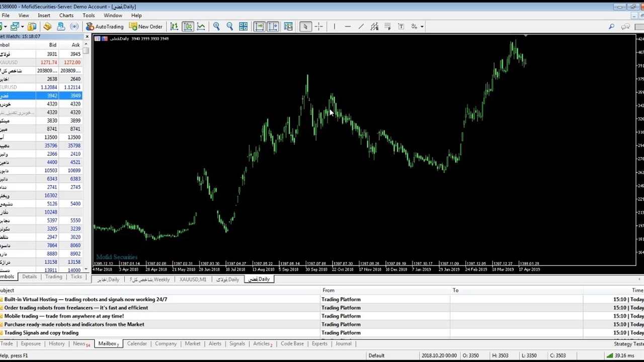The image size is (644, 362).
Task: Toggle the AutoTrading button
Action: [105, 27]
